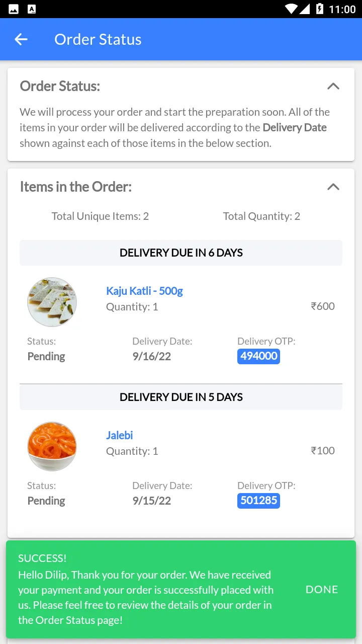Viewport: 362px width, 644px height.
Task: Collapse the Order Status section
Action: 333,86
